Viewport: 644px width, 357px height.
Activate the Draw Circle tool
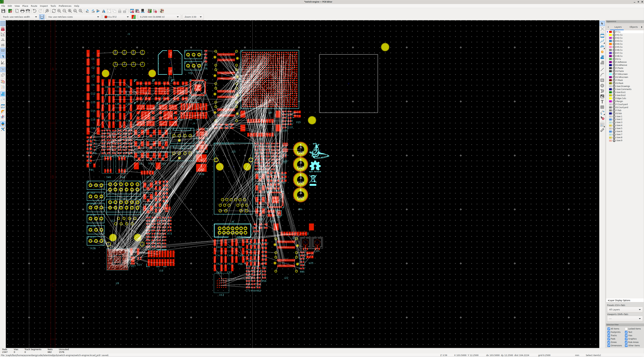pos(602,86)
